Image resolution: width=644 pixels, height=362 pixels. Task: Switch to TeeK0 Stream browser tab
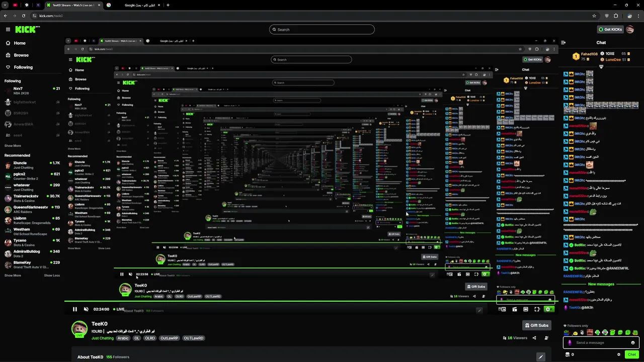pos(73,5)
